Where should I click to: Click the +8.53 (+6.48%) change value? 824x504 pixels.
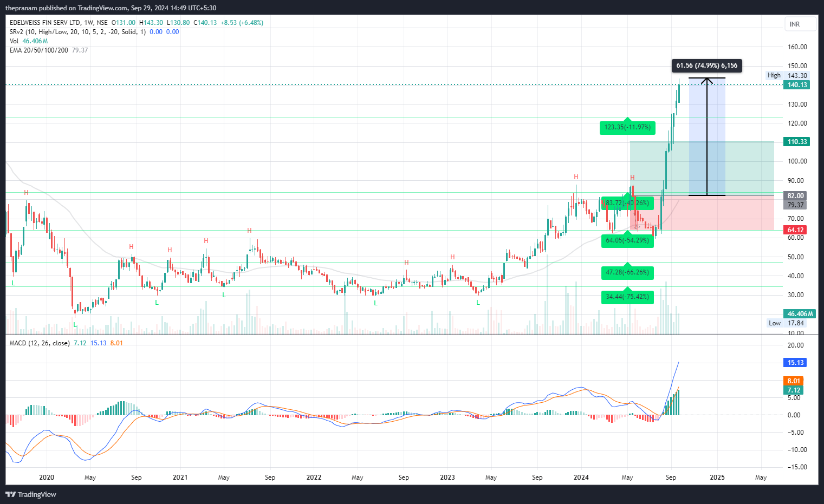click(x=242, y=23)
